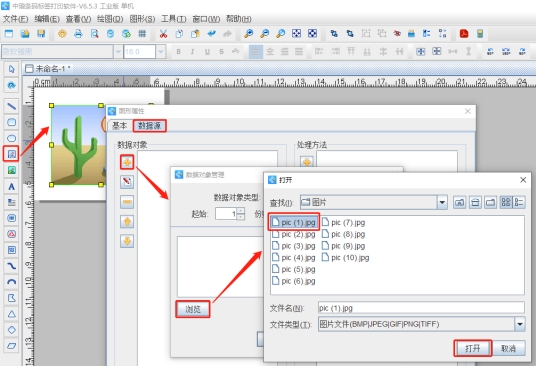536x367 pixels.
Task: Click the scissors cut icon
Action: (x=163, y=33)
